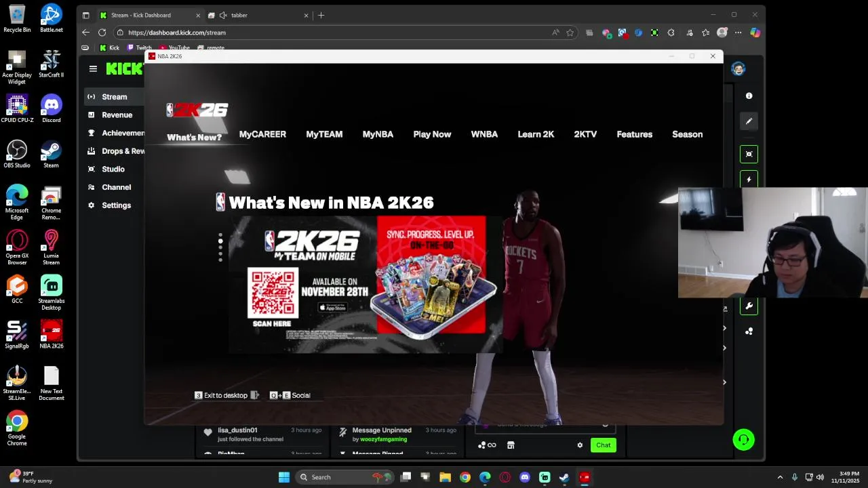
Task: Open Edge settings and more menu
Action: pos(738,33)
